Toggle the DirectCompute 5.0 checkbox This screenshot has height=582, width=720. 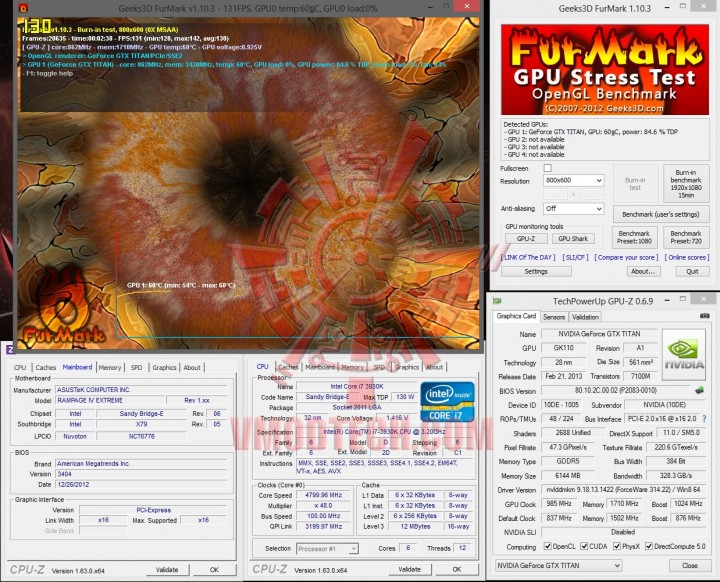[x=649, y=546]
